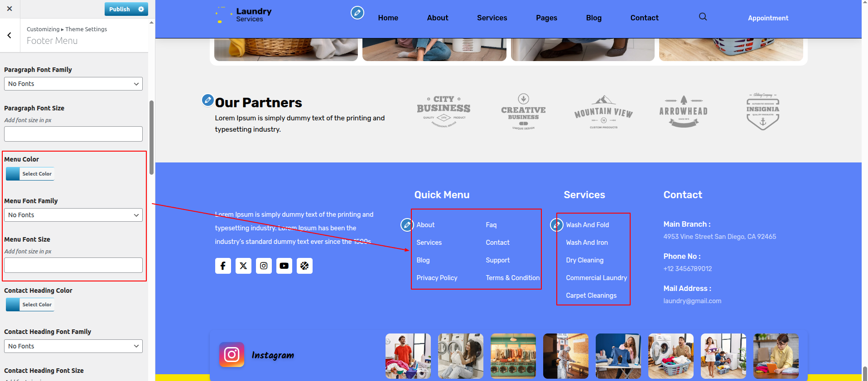Expand the Contact Heading Font Family dropdown
868x381 pixels.
[x=73, y=346]
